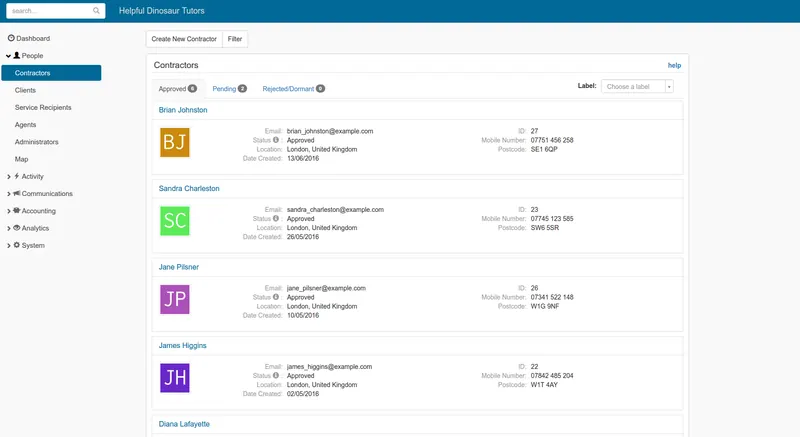The image size is (800, 437).
Task: Click Dashboard label in the sidebar
Action: pos(33,38)
